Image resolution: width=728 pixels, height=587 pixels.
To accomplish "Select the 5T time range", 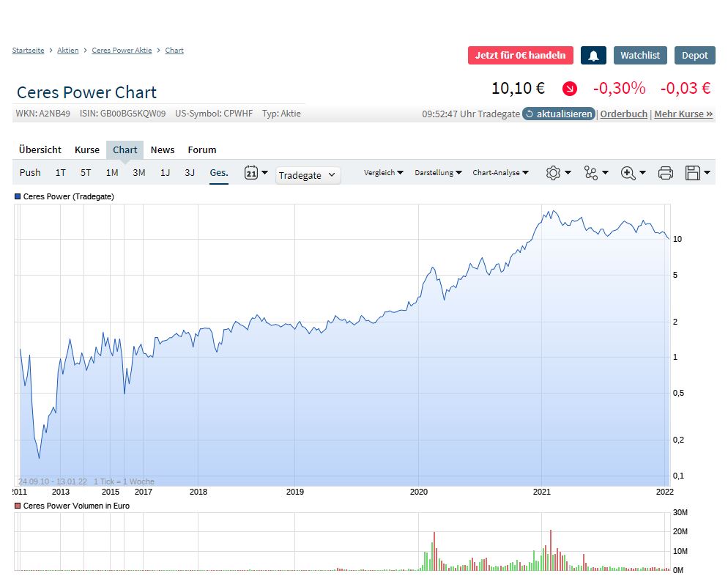I will click(x=86, y=172).
